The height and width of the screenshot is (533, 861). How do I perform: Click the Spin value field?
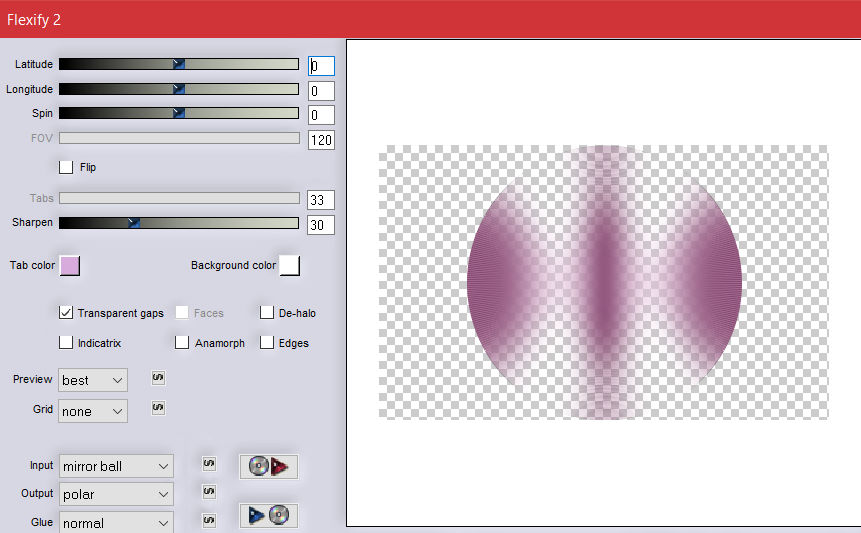point(321,115)
